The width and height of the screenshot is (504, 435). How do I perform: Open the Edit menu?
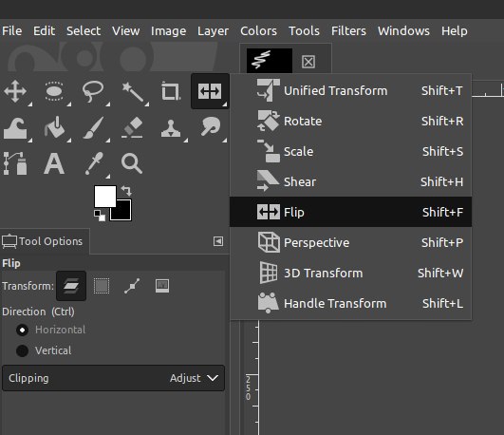click(44, 31)
